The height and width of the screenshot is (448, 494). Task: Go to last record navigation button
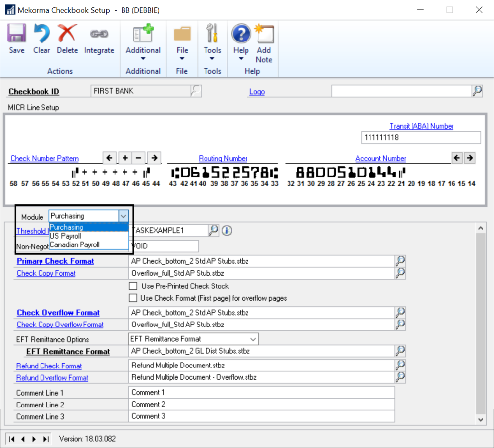(x=46, y=439)
